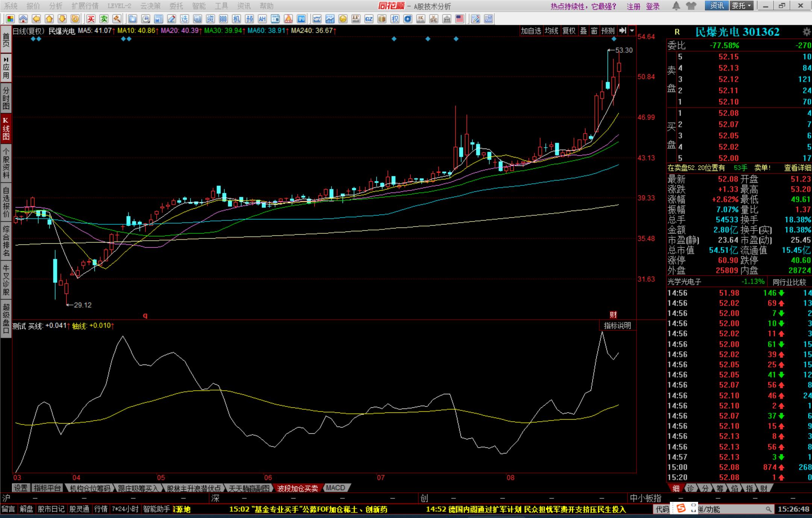Open the notification bell icon
Viewport: 812px width, 518px height.
click(x=676, y=6)
